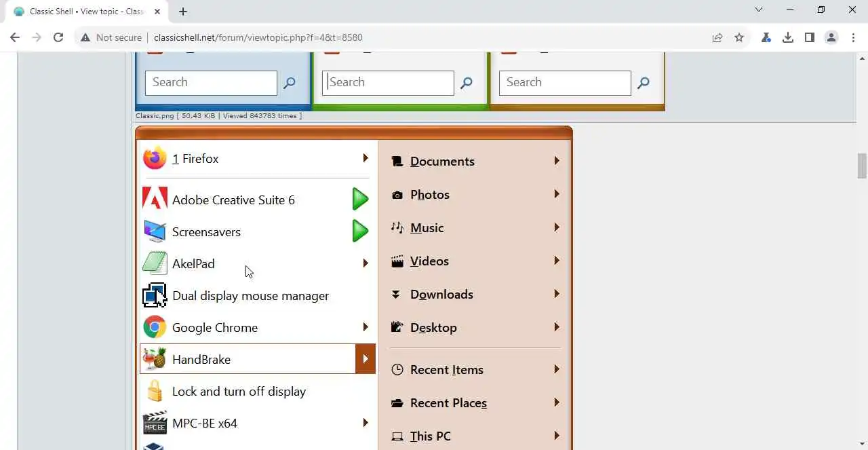Click the Music notes icon

tap(397, 227)
